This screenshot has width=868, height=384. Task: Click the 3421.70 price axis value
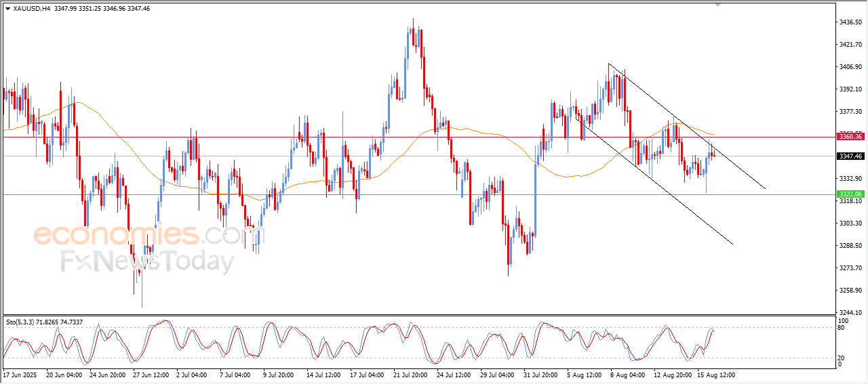pyautogui.click(x=850, y=45)
